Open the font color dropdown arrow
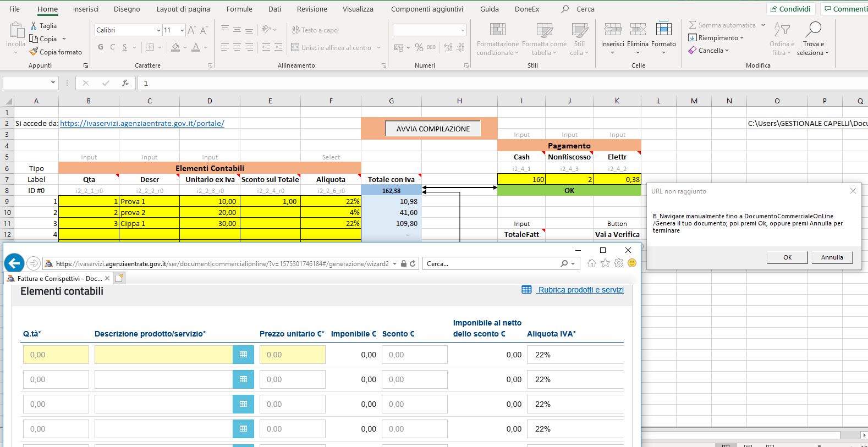Image resolution: width=868 pixels, height=447 pixels. (x=205, y=48)
